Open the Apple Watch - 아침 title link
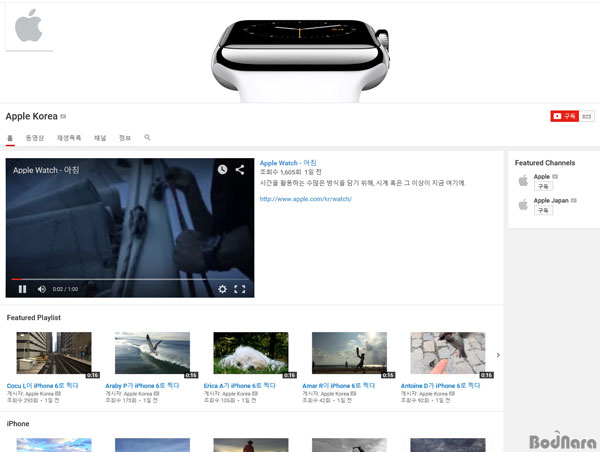 (x=288, y=163)
